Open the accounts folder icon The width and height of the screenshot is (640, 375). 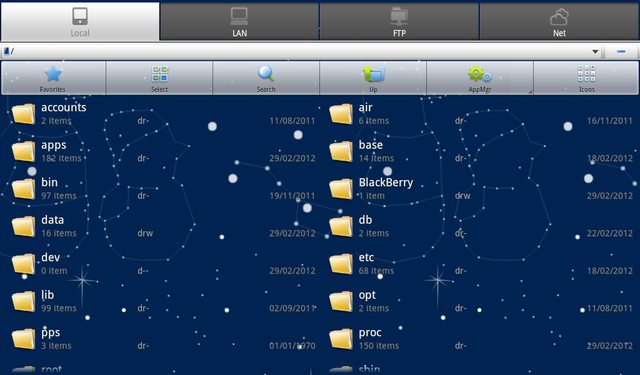(x=23, y=114)
